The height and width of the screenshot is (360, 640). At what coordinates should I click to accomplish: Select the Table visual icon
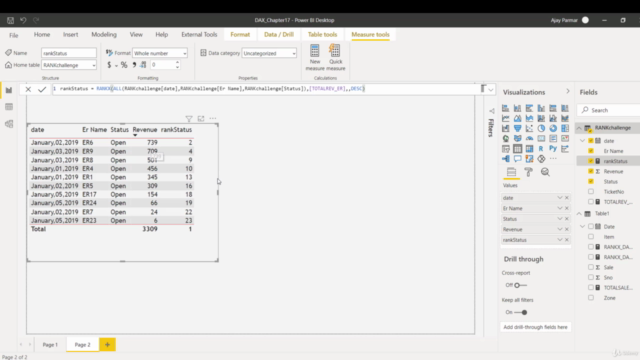517,149
